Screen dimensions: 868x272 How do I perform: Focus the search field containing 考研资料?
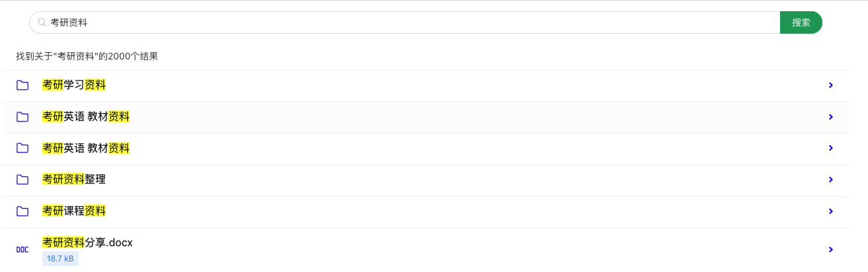pyautogui.click(x=405, y=22)
